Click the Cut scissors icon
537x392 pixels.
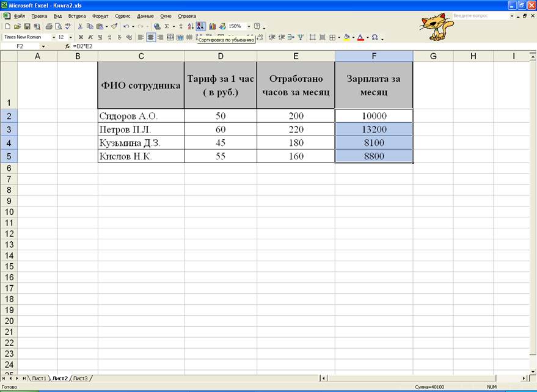coord(81,27)
